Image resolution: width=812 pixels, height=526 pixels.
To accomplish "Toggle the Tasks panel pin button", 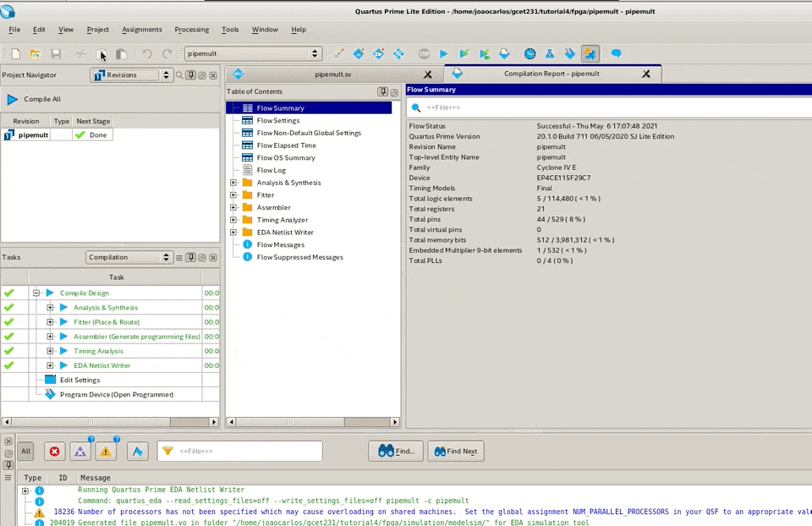I will click(x=191, y=257).
